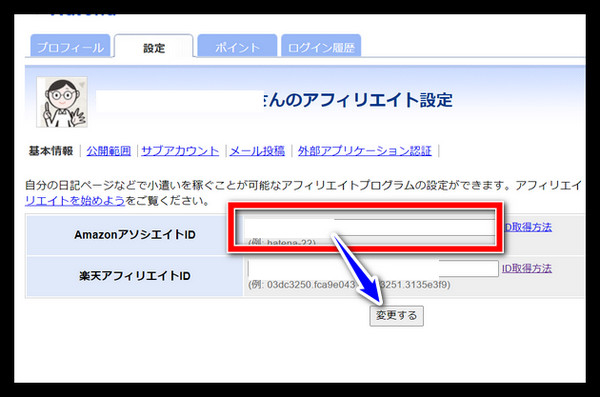Go to the サブアカウント link
Viewport: 600px width, 397px height.
(x=180, y=151)
